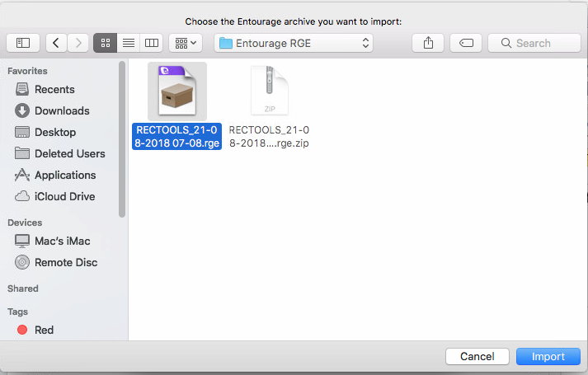
Task: Click the sidebar vertical scrollbar
Action: click(x=122, y=139)
